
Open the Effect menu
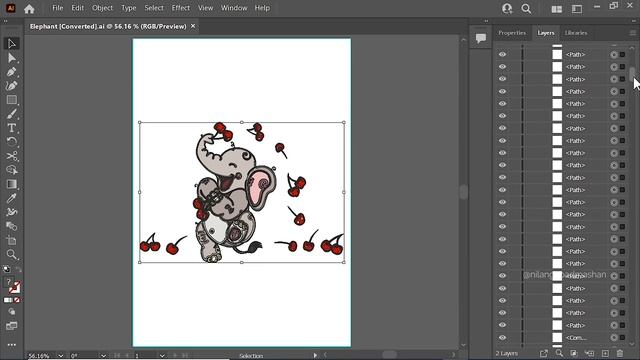coord(180,8)
